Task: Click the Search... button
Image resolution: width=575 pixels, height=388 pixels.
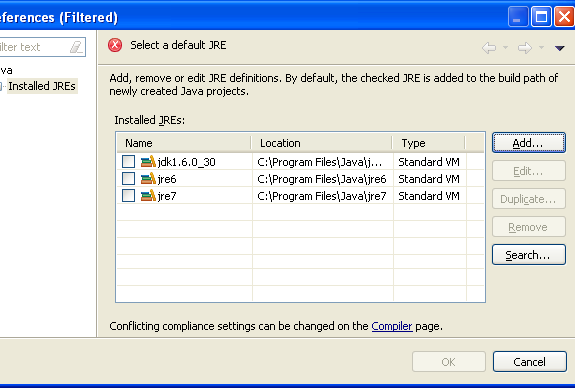Action: pyautogui.click(x=529, y=255)
